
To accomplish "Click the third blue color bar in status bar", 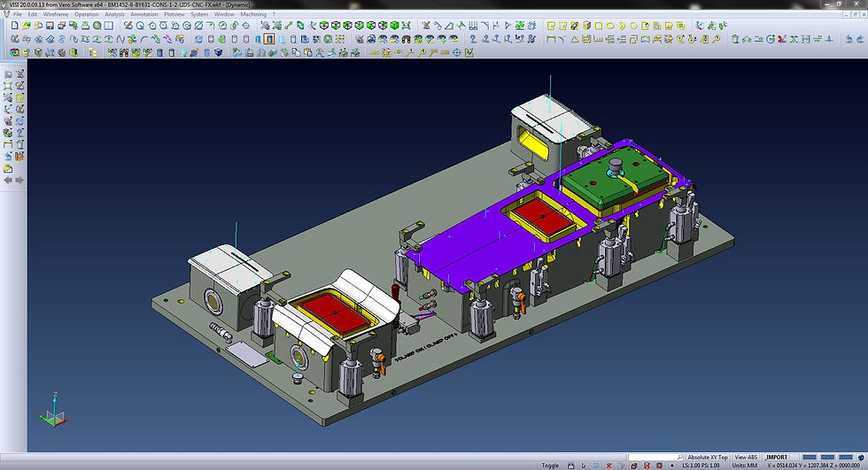I will click(845, 458).
